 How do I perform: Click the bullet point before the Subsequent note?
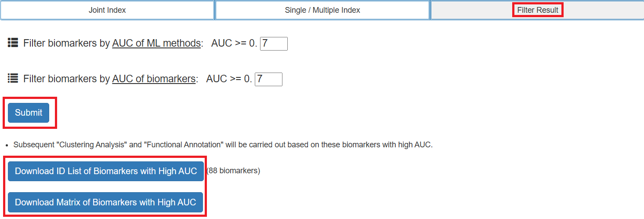(6, 145)
